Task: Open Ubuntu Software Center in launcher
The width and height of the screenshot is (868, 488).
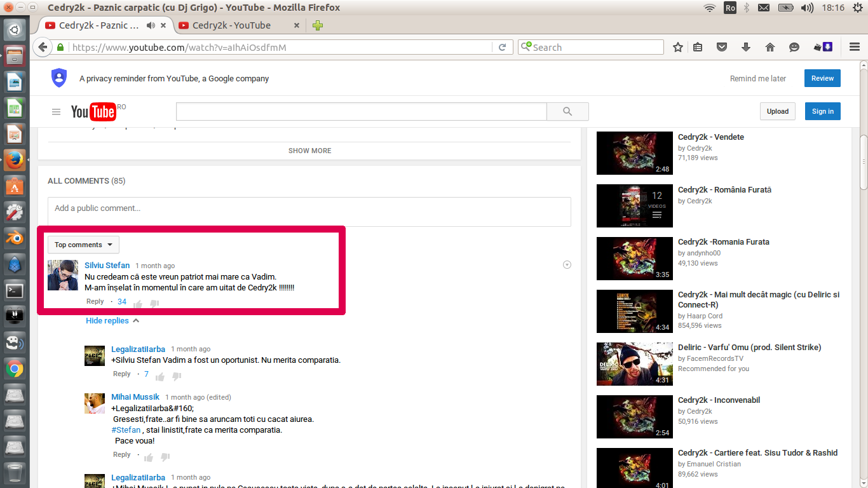Action: pos(15,186)
